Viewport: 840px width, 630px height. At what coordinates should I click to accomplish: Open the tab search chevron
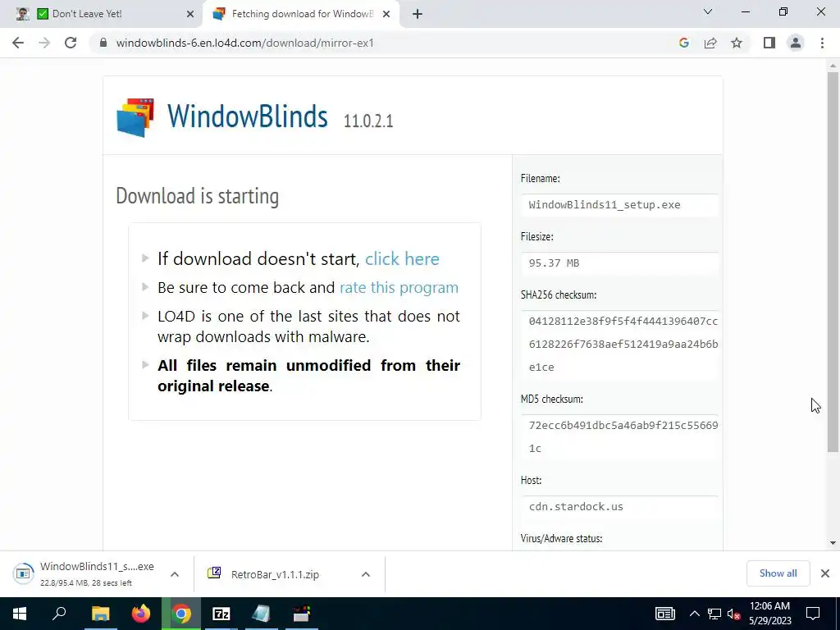[x=708, y=11]
